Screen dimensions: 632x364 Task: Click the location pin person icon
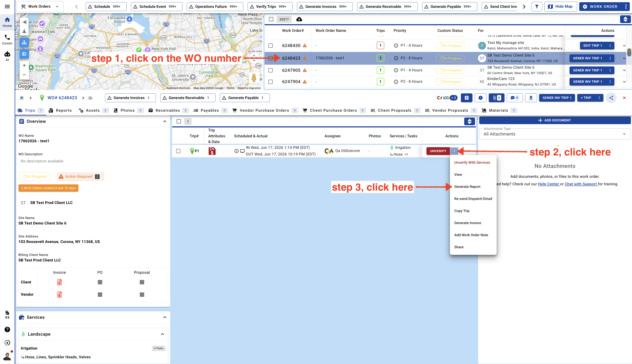(x=531, y=98)
